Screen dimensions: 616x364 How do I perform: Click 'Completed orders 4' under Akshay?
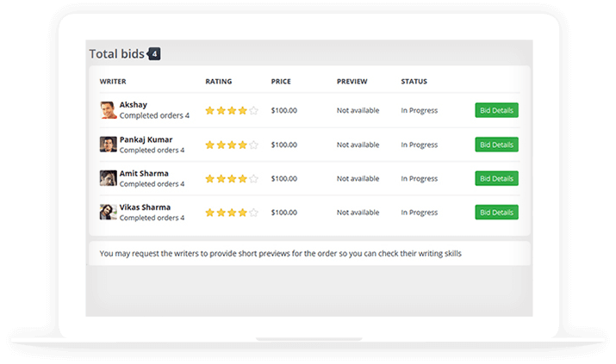tap(154, 115)
